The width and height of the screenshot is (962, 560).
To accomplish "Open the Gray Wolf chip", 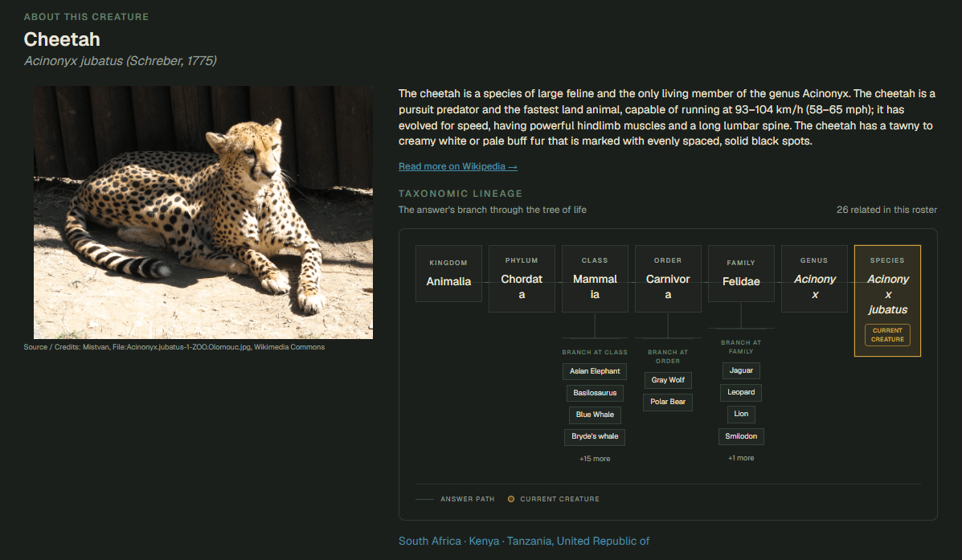I will tap(668, 380).
